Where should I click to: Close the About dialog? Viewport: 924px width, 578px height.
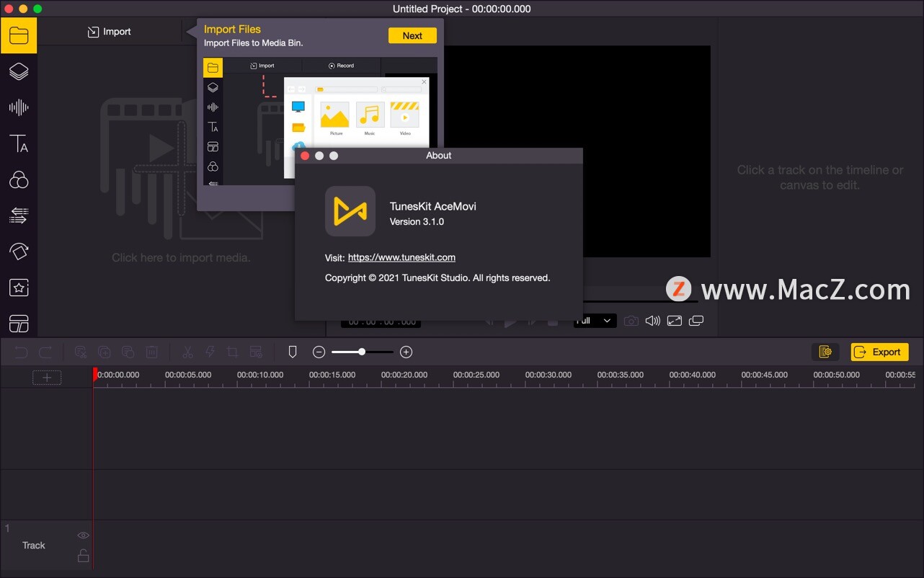305,156
